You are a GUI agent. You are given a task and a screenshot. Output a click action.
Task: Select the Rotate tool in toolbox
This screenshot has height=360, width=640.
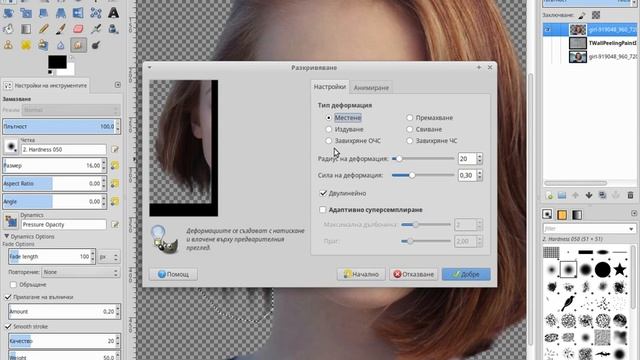8,13
